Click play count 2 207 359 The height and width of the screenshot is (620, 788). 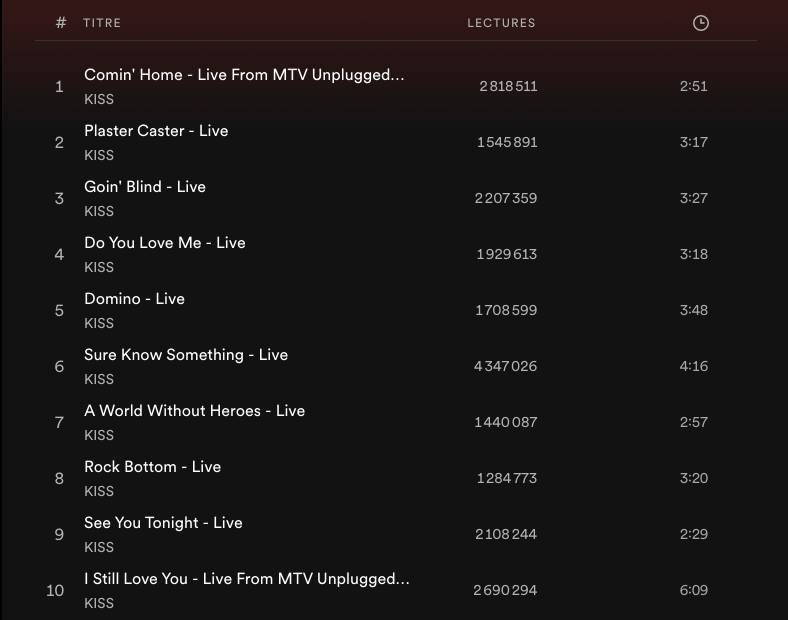pos(506,198)
